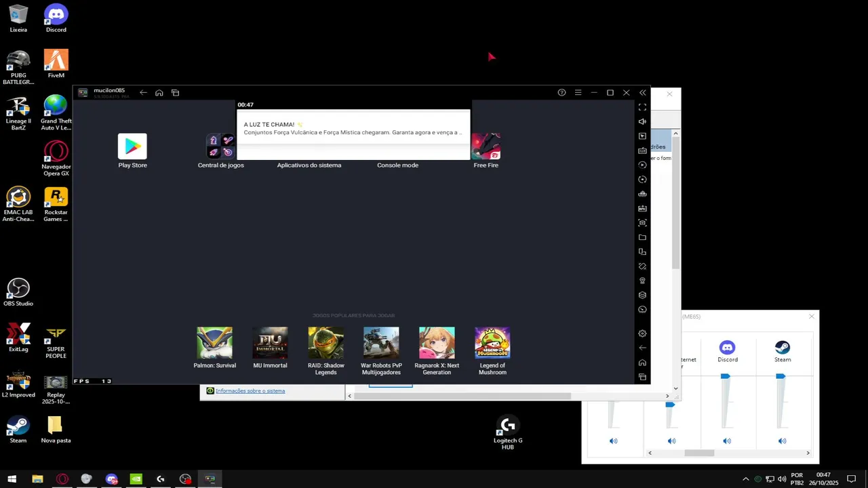Select EMAC LAB Anti-Cheat desktop shortcut
868x488 pixels.
tap(18, 205)
